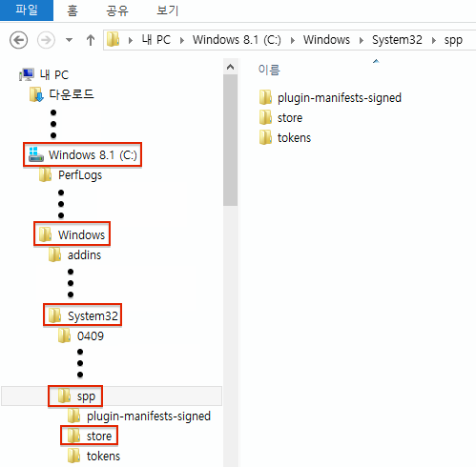This screenshot has height=467, width=476.
Task: Sort by 이름 name column header
Action: tap(269, 70)
